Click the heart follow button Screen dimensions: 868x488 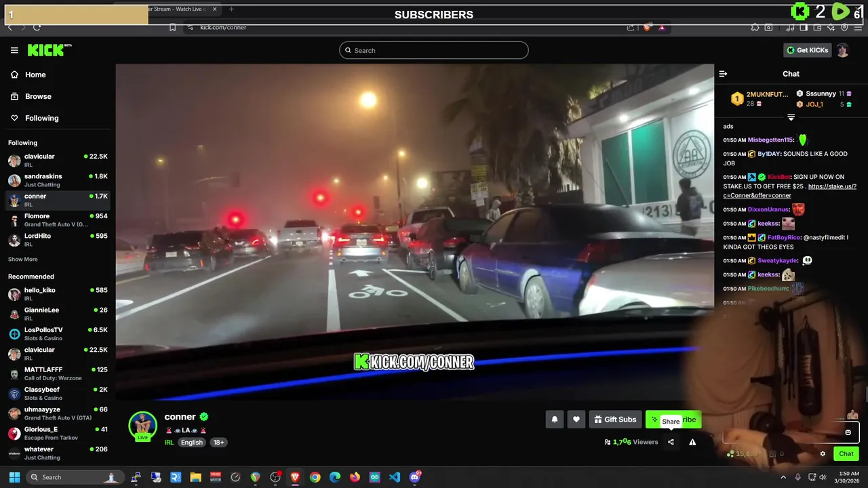576,420
